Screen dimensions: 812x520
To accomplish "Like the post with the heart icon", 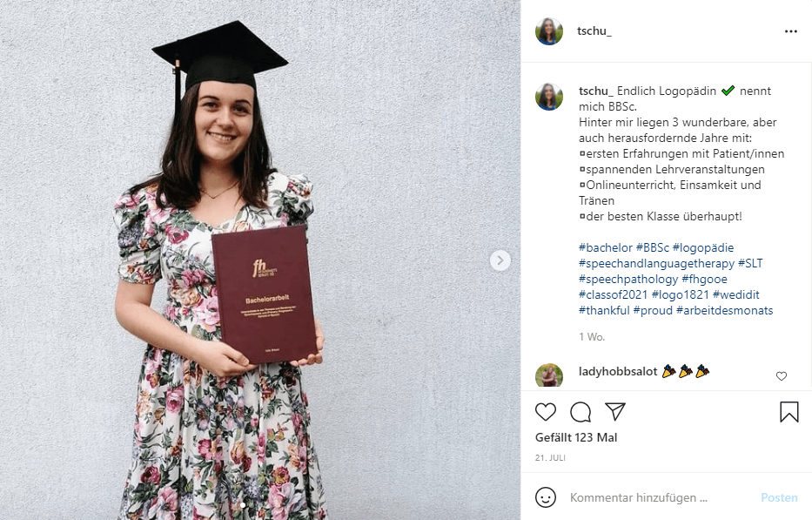I will point(546,412).
